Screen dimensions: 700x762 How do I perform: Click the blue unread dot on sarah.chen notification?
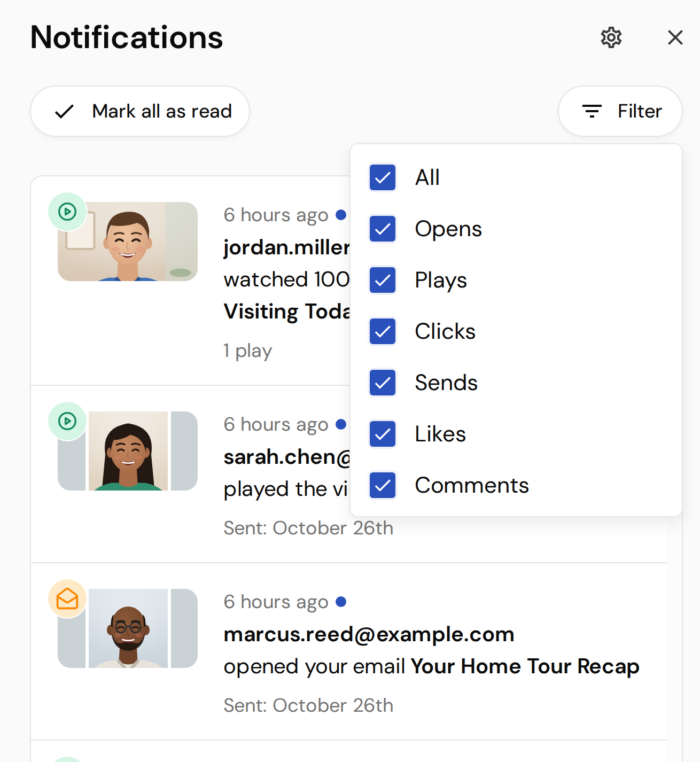point(341,424)
